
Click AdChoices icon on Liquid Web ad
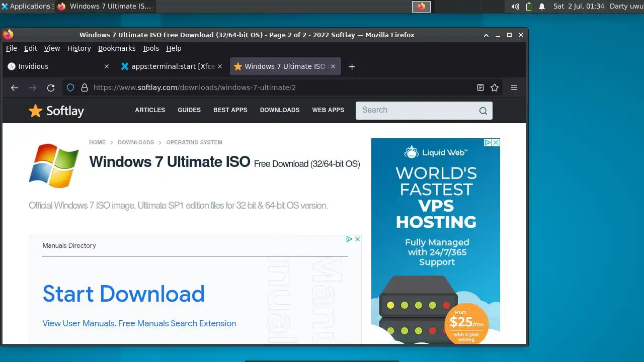click(x=488, y=142)
